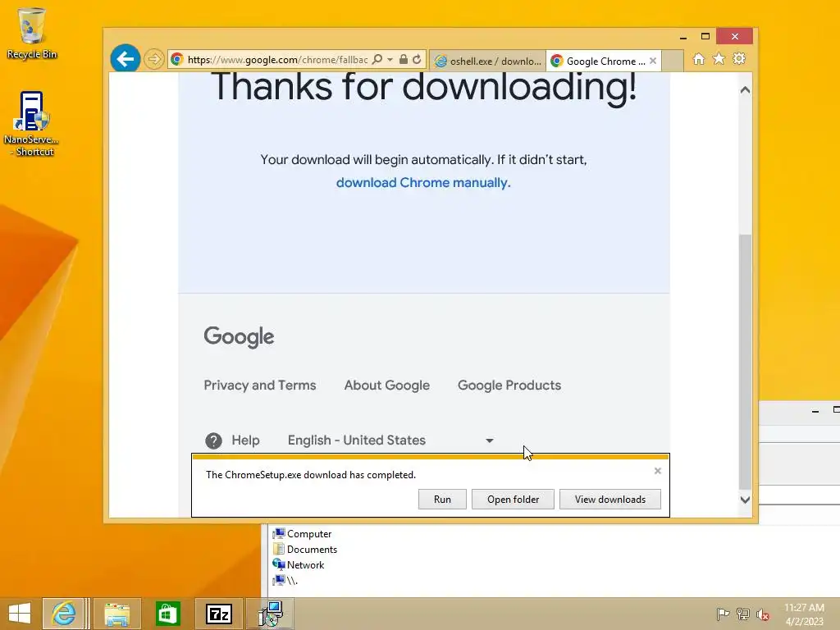The image size is (840, 630).
Task: Click the scrollbar down arrow
Action: point(745,500)
